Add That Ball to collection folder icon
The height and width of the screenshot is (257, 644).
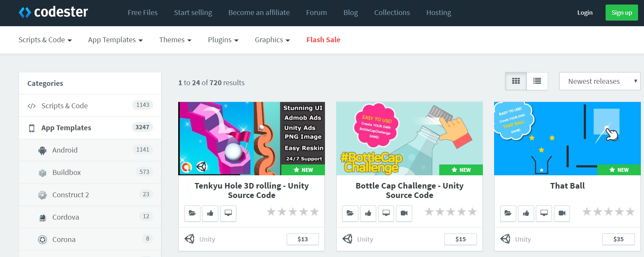(508, 213)
